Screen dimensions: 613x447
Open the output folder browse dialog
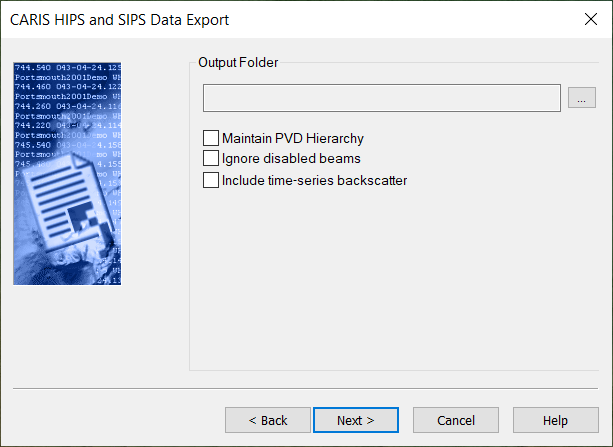581,98
